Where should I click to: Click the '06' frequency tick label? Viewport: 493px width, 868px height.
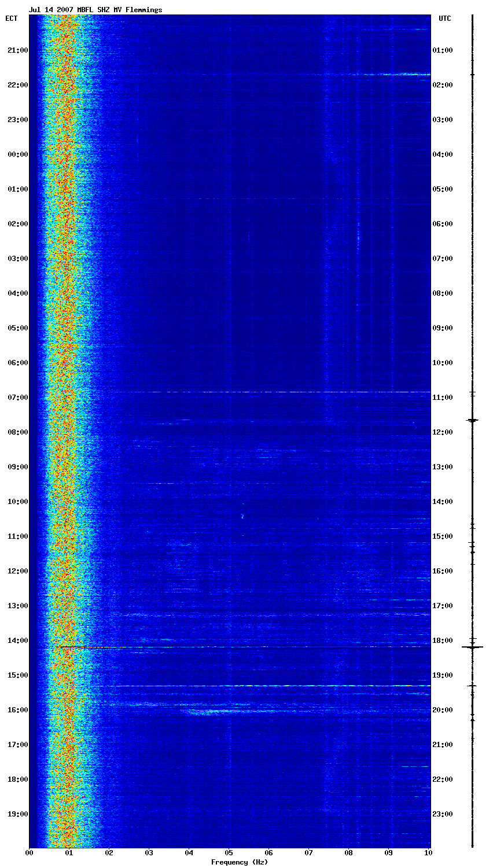point(269,853)
